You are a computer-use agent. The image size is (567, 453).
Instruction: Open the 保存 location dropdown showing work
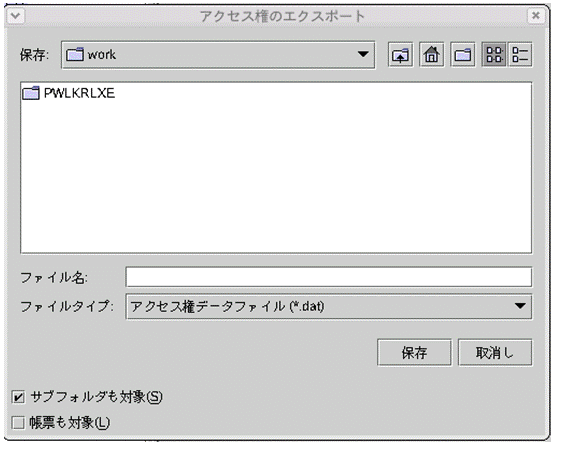pyautogui.click(x=218, y=55)
